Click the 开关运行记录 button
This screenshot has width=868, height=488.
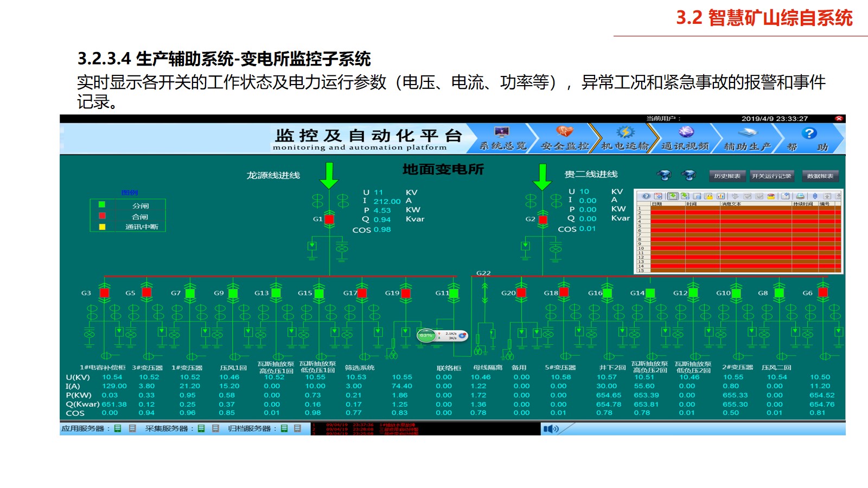click(771, 176)
